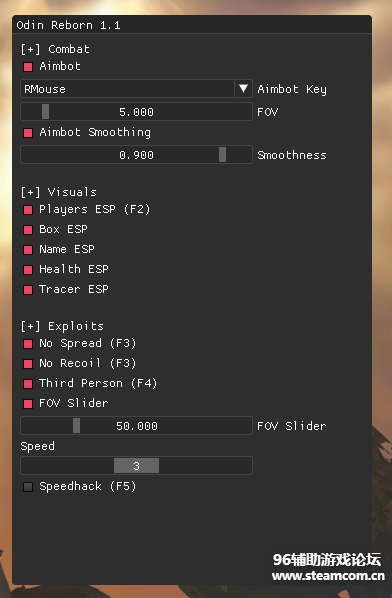Disable the Health ESP checkbox

pos(28,270)
